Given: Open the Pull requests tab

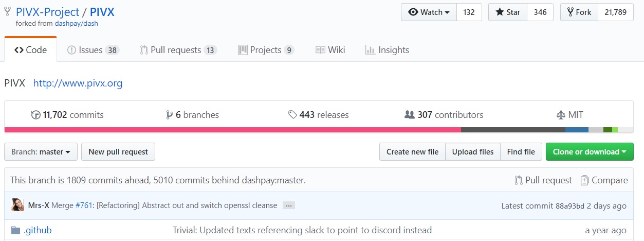Looking at the screenshot, I should (x=178, y=50).
